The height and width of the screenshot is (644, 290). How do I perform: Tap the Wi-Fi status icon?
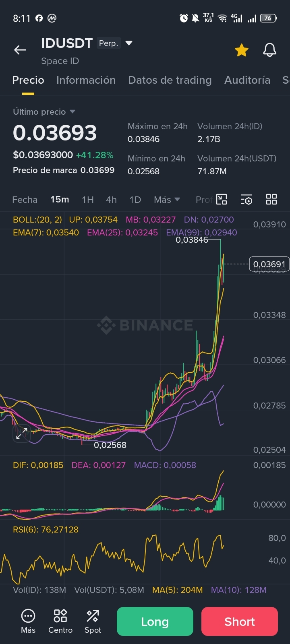click(222, 18)
